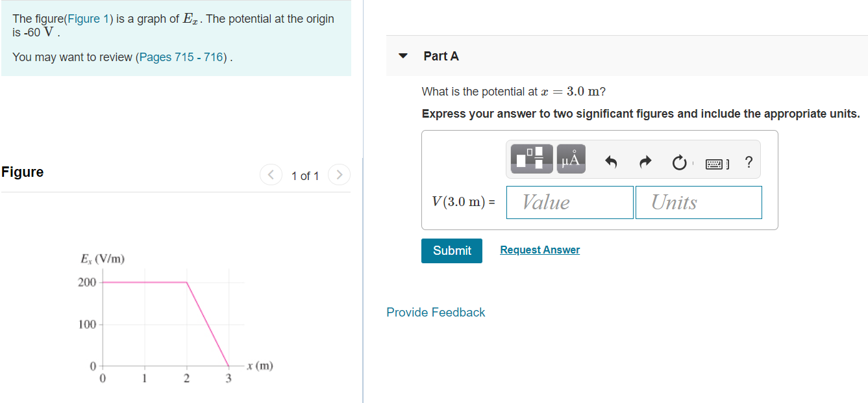Open the units symbols µÅ tool
868x403 pixels.
tap(571, 159)
